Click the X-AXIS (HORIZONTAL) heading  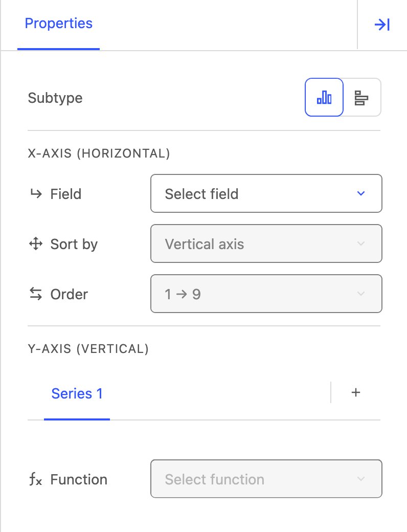click(x=99, y=153)
